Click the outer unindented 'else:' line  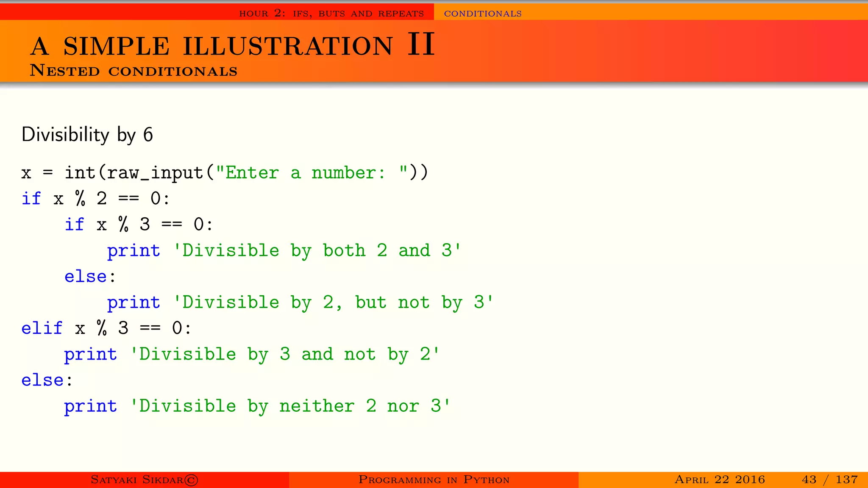pos(47,380)
